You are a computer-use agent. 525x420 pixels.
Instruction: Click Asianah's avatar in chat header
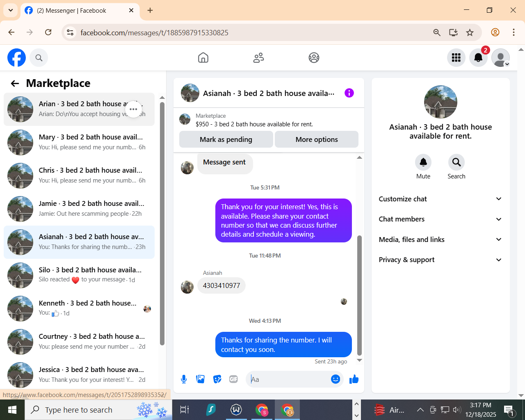(190, 93)
